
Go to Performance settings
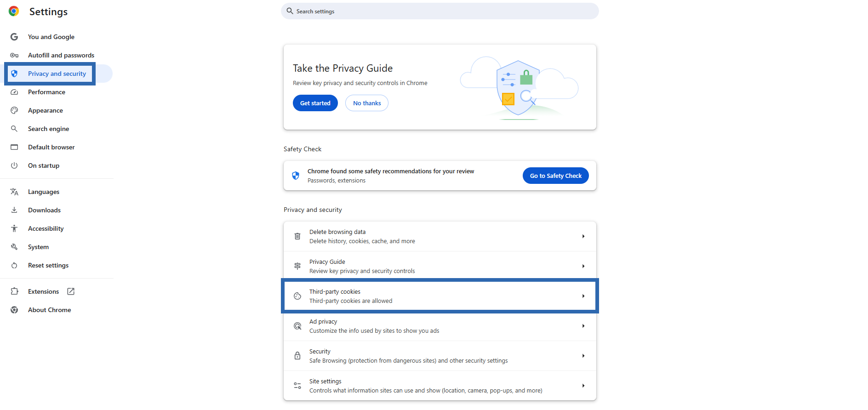pyautogui.click(x=46, y=92)
